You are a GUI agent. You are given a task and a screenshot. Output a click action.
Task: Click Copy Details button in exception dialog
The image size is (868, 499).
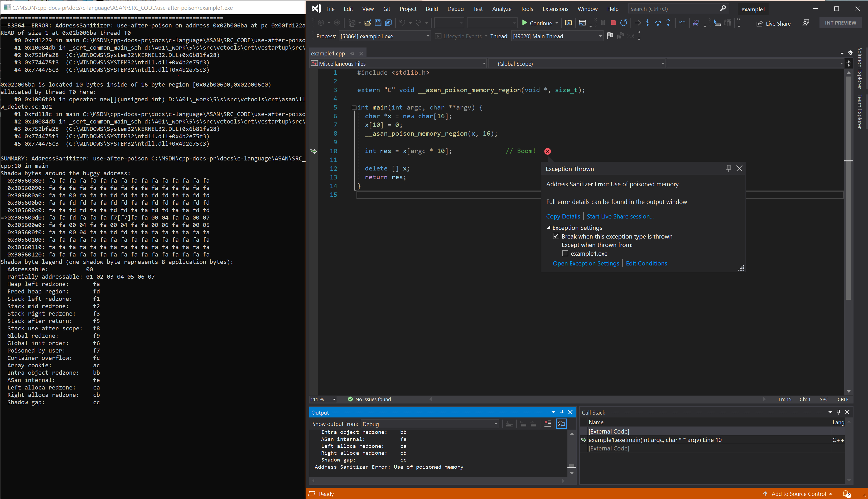point(563,216)
